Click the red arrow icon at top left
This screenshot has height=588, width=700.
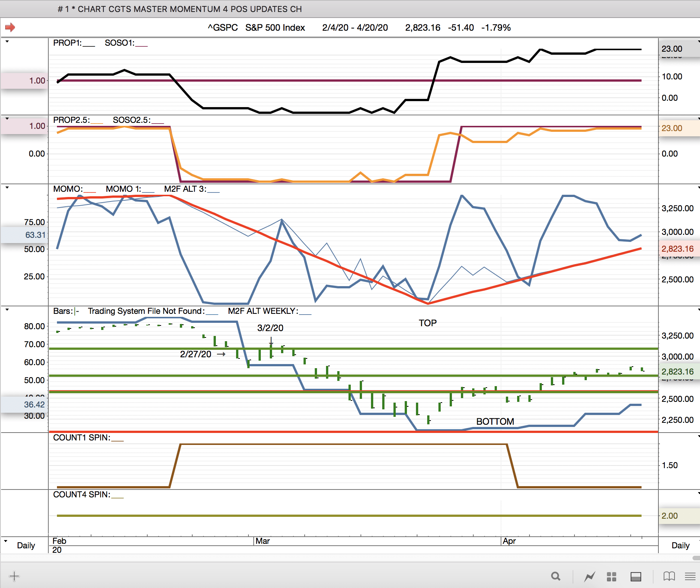click(10, 27)
